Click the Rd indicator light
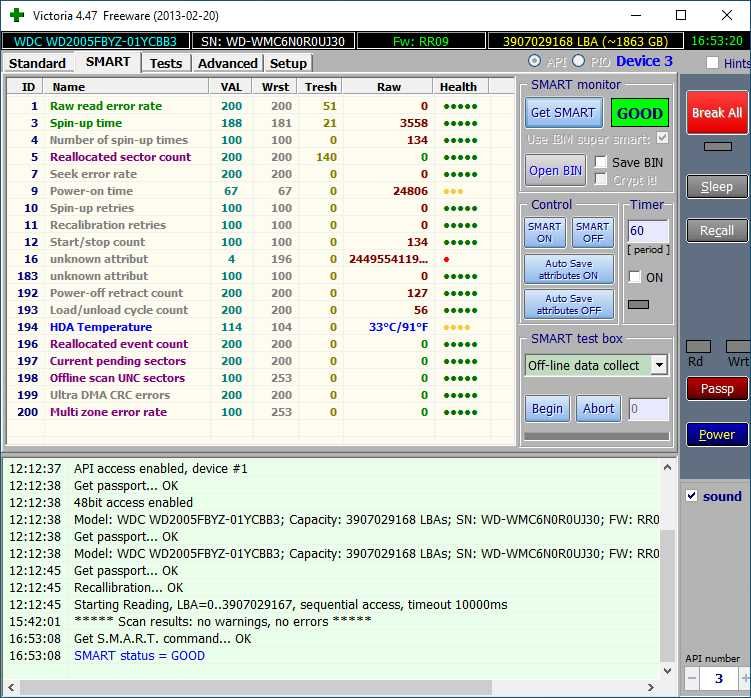 (698, 347)
